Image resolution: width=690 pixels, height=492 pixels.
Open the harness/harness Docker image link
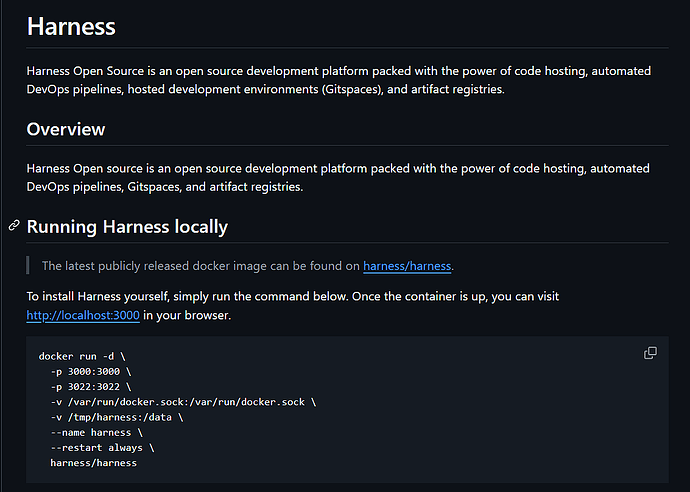pos(407,266)
